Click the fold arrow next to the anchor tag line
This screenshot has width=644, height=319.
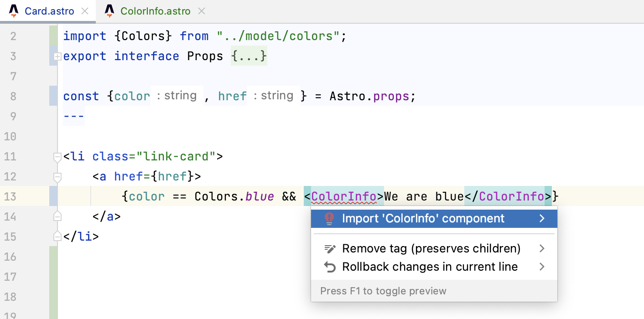(x=57, y=176)
